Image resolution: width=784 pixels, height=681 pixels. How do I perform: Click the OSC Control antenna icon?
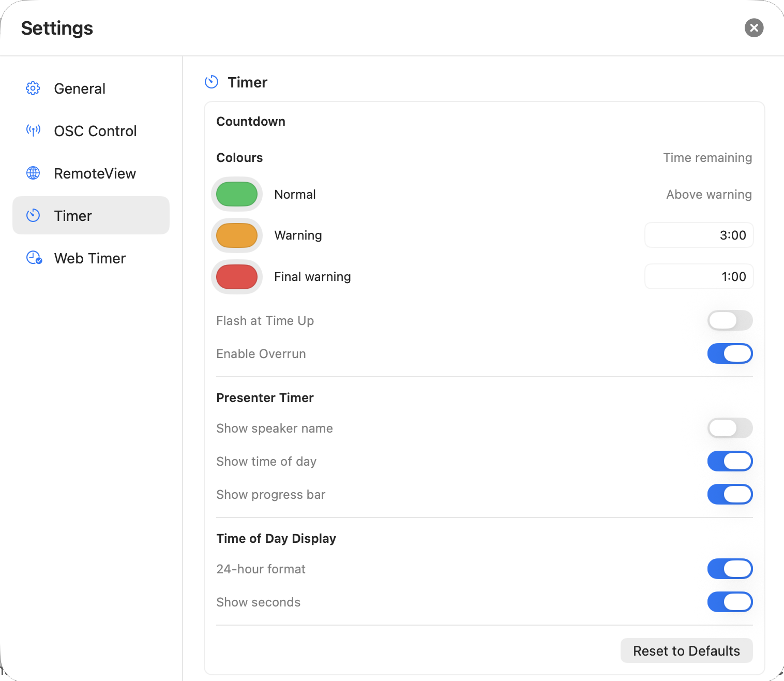(x=33, y=131)
